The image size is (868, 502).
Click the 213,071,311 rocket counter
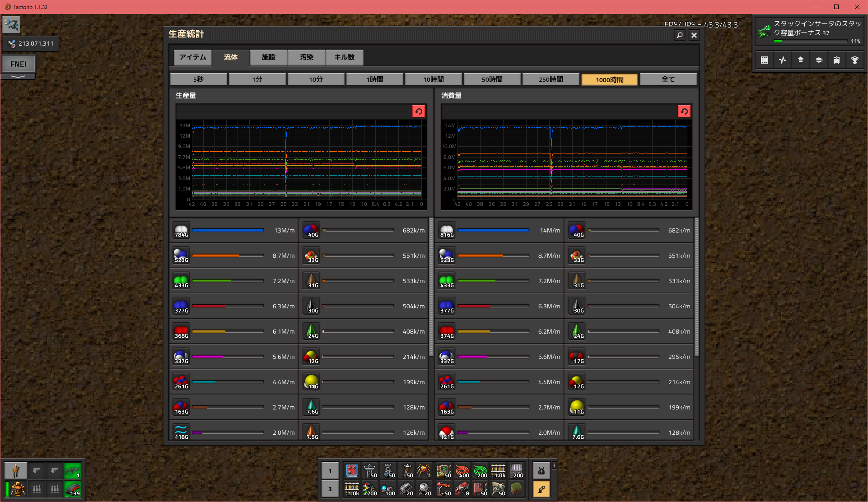pyautogui.click(x=31, y=44)
